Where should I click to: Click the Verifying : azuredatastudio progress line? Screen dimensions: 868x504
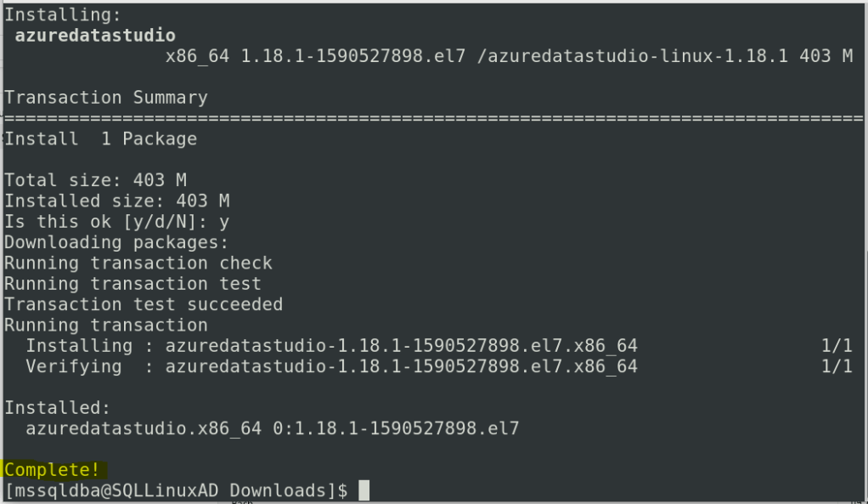(331, 366)
